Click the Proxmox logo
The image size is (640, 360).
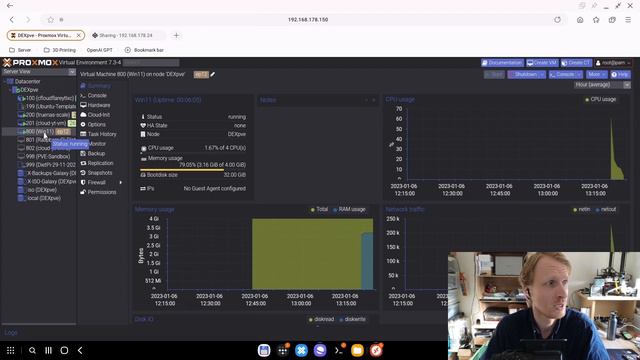30,62
